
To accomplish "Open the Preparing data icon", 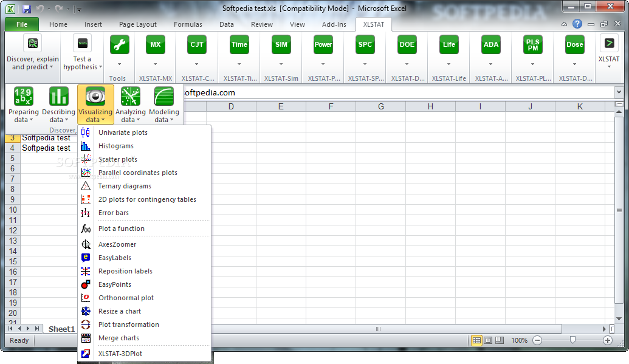I will click(24, 97).
